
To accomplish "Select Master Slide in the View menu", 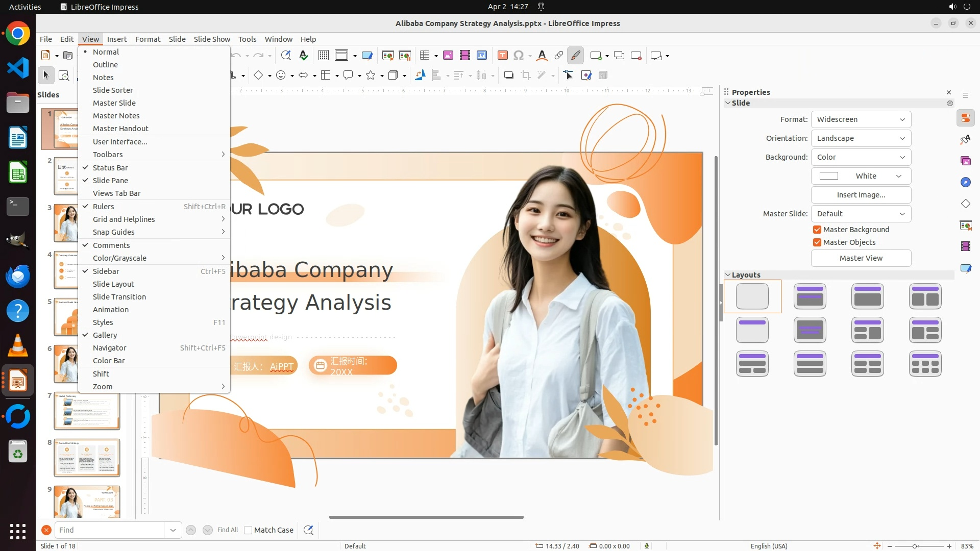I will pyautogui.click(x=114, y=103).
